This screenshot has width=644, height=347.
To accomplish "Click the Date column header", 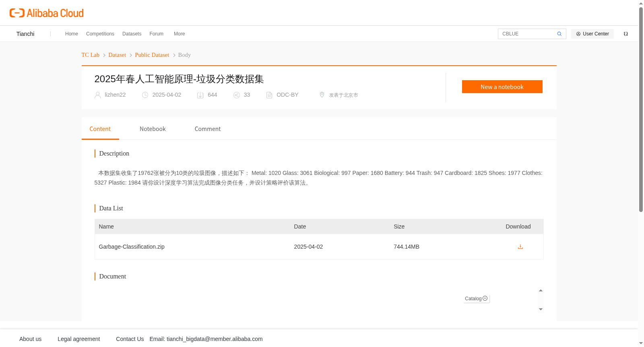I will [300, 226].
